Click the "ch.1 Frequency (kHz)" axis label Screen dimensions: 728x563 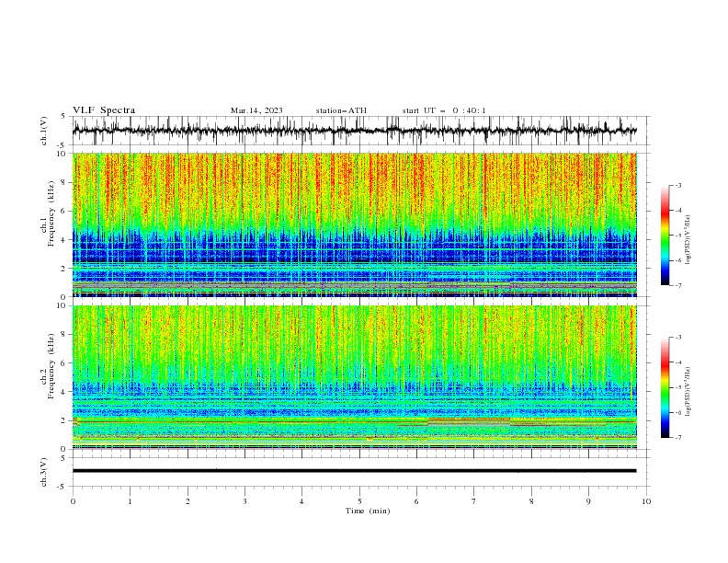(48, 213)
